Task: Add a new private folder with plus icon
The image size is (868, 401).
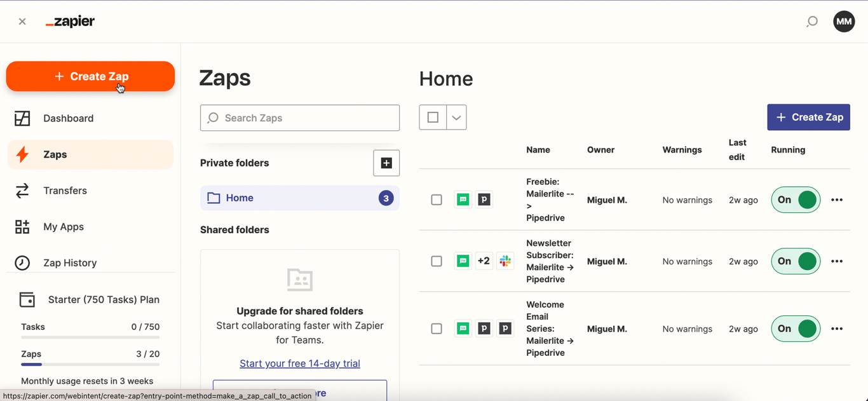Action: point(386,163)
